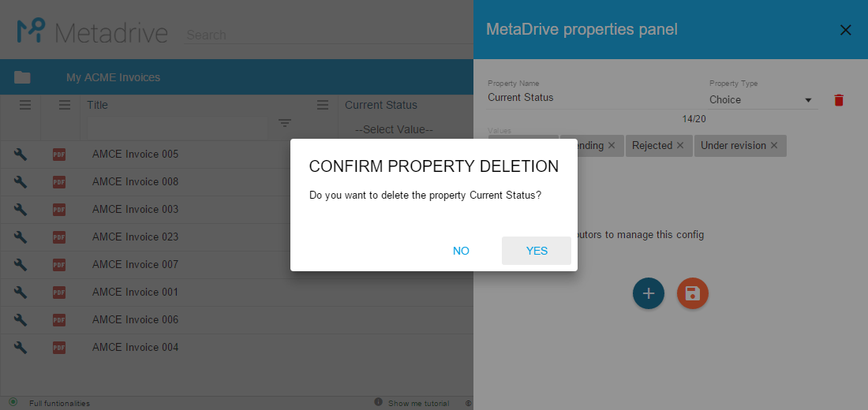Click the filter icon under Title column

pos(285,123)
